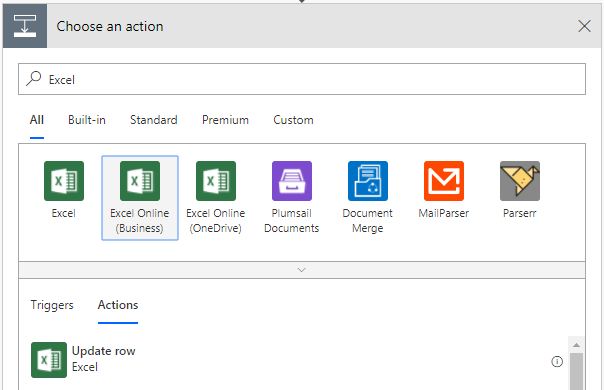Select the Excel connector icon
This screenshot has height=390, width=604.
click(x=64, y=181)
